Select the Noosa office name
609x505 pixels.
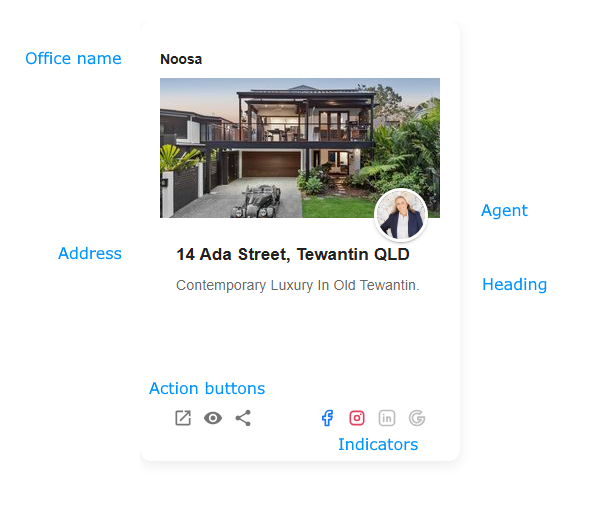point(181,59)
